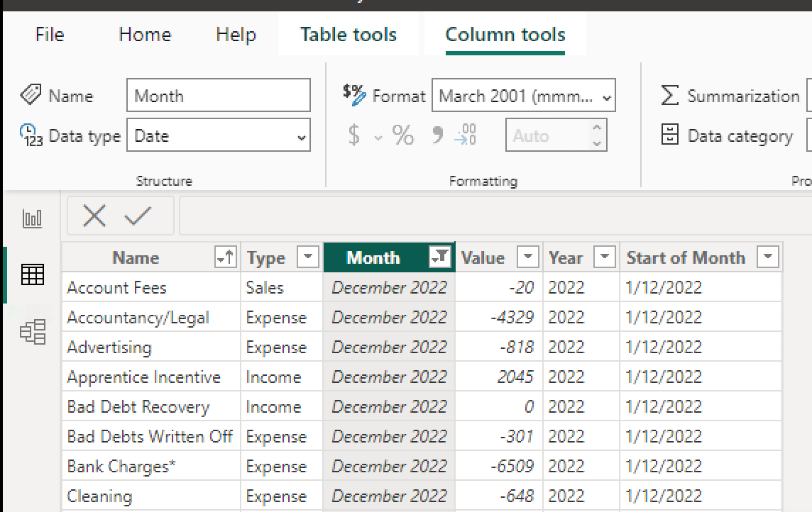Image resolution: width=812 pixels, height=512 pixels.
Task: Open the Report view from sidebar
Action: (32, 218)
